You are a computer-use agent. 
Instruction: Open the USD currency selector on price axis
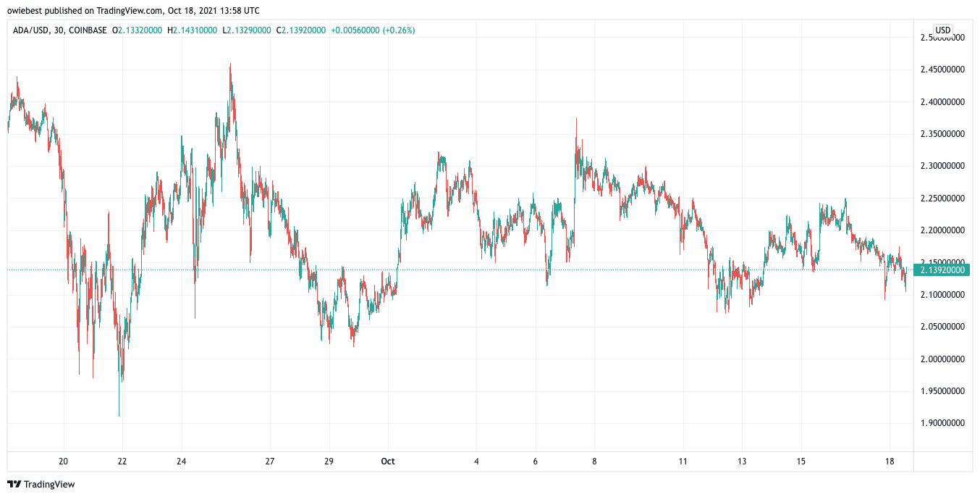[x=942, y=30]
